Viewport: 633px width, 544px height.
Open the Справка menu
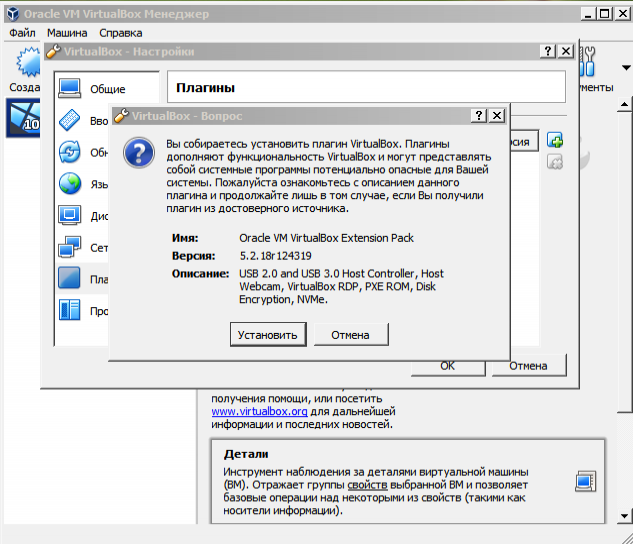(121, 33)
